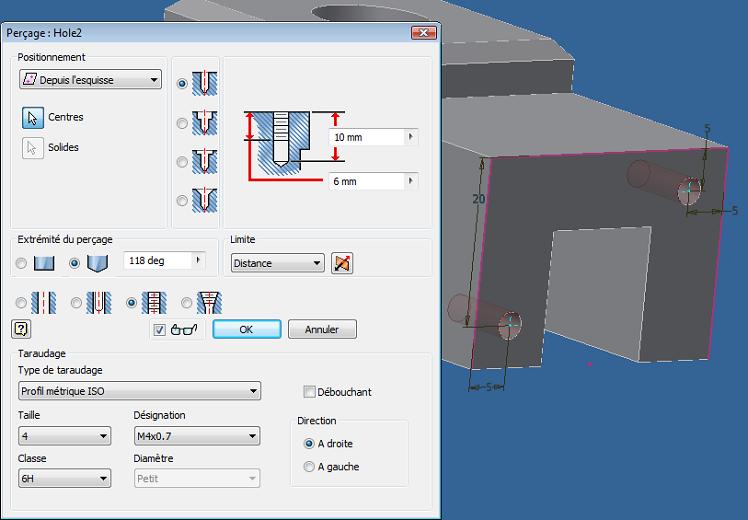
Task: Open the Depuis l'esquisse positioning dropdown
Action: coord(90,80)
